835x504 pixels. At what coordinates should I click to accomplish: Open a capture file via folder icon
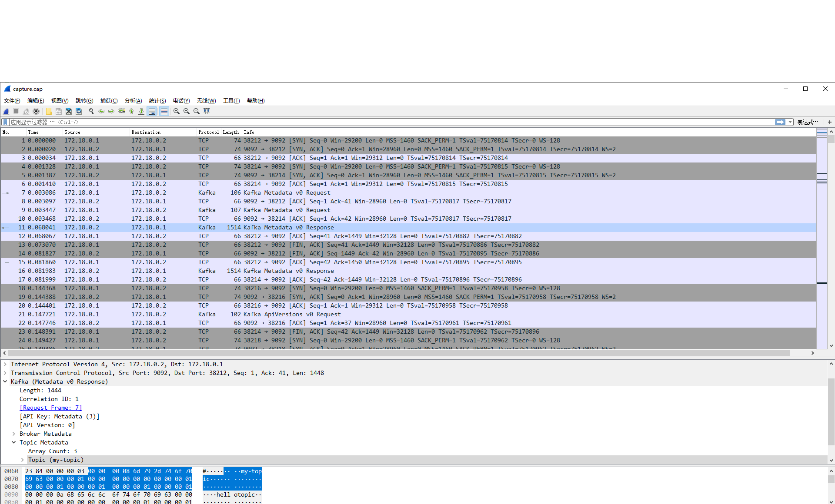(x=49, y=111)
